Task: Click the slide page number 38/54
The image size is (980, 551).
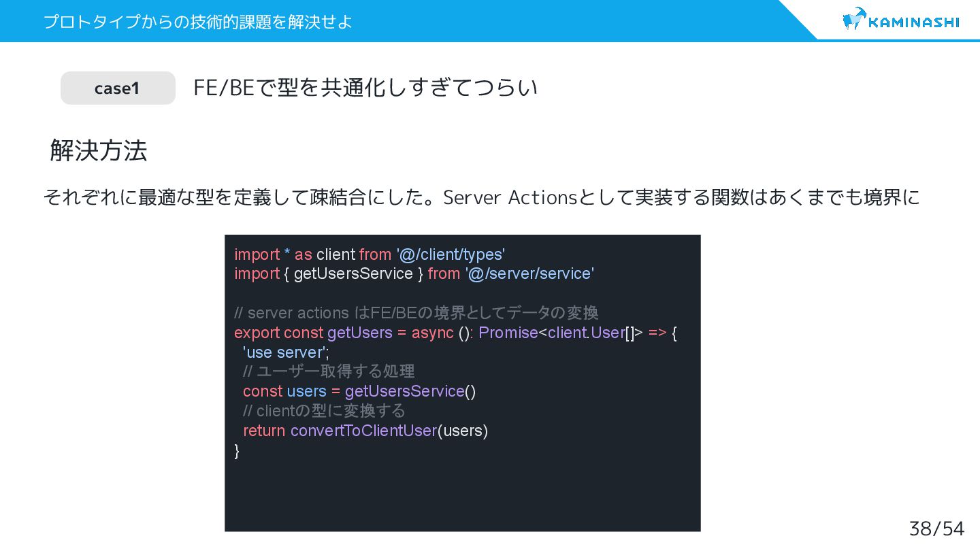Action: coord(937,529)
